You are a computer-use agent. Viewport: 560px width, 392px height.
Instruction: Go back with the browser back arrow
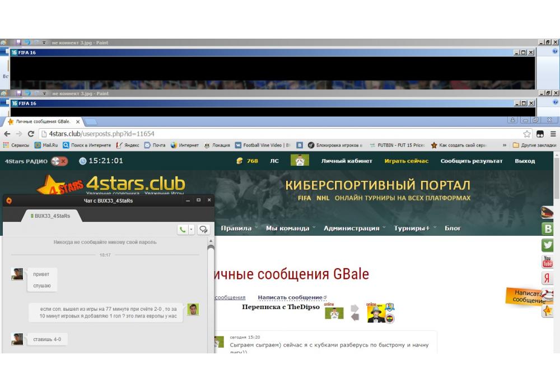pyautogui.click(x=7, y=134)
